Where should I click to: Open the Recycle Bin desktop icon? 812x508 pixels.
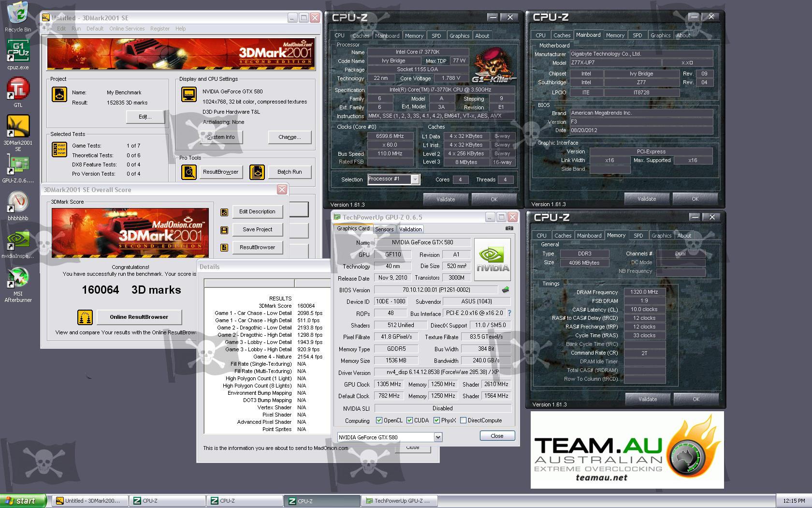(18, 16)
